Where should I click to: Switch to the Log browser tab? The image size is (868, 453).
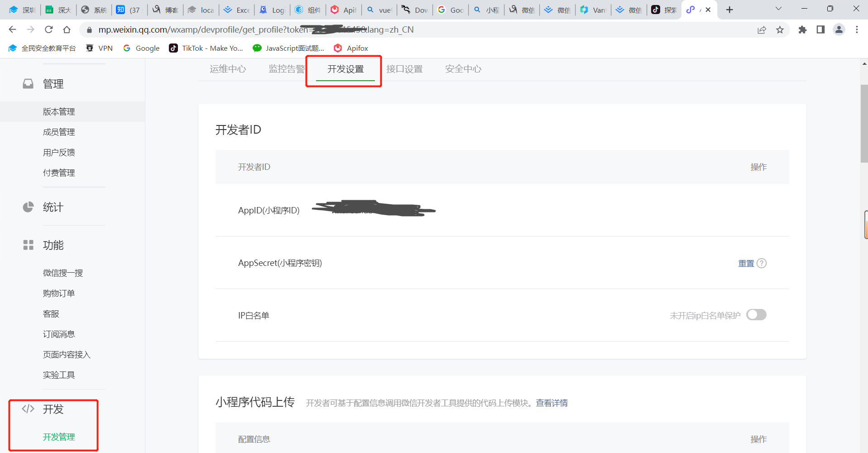(272, 10)
